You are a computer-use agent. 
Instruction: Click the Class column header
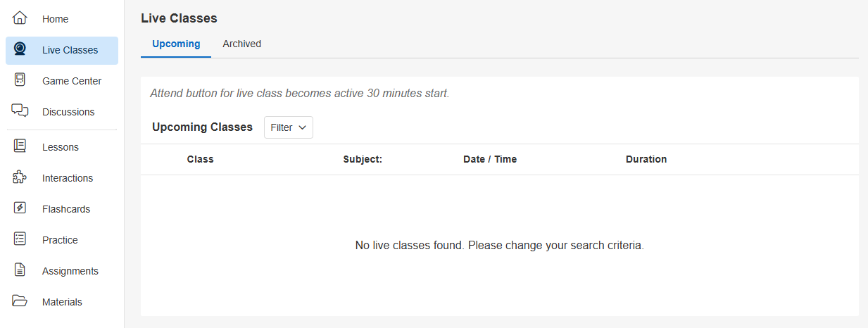tap(200, 159)
